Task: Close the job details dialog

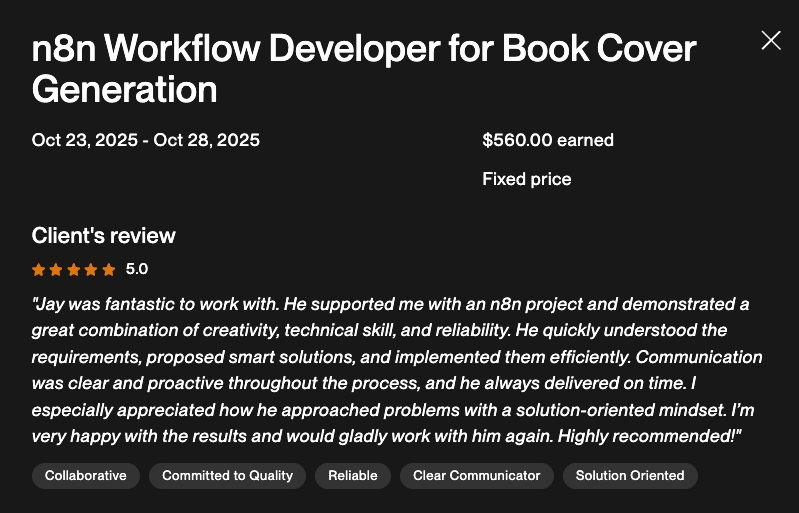Action: [x=771, y=40]
